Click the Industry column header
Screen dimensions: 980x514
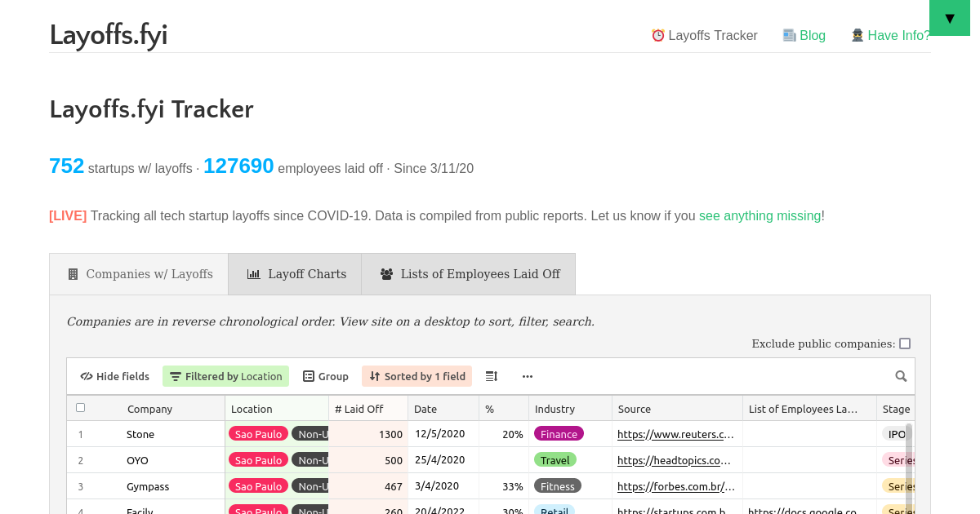tap(570, 409)
